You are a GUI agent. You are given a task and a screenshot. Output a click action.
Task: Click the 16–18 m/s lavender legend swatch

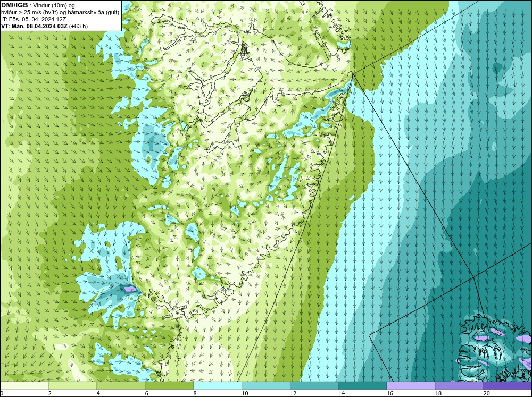tap(411, 386)
